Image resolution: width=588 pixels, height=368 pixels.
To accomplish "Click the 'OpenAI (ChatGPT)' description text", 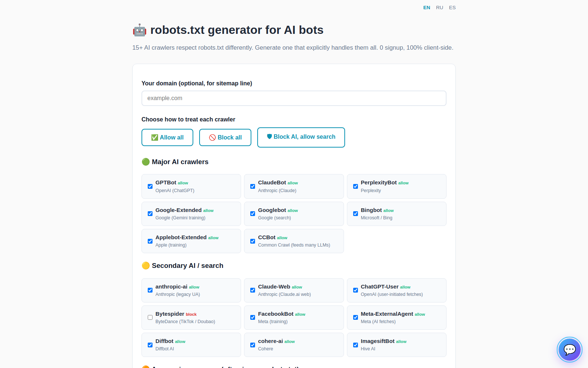I will click(175, 191).
